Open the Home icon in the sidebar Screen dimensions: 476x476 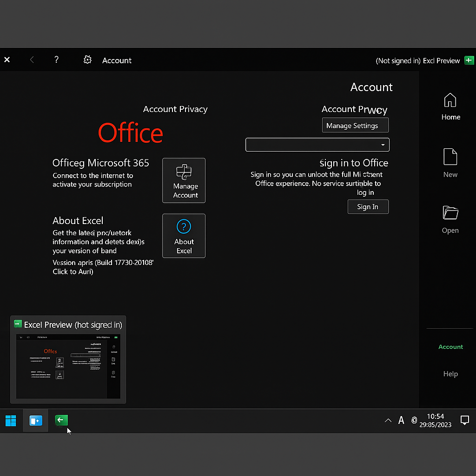click(x=450, y=100)
